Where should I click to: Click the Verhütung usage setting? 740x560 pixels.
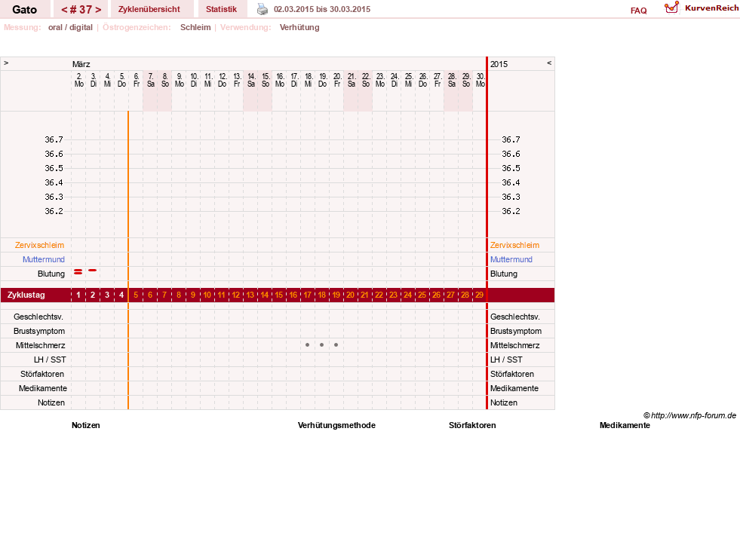[299, 27]
